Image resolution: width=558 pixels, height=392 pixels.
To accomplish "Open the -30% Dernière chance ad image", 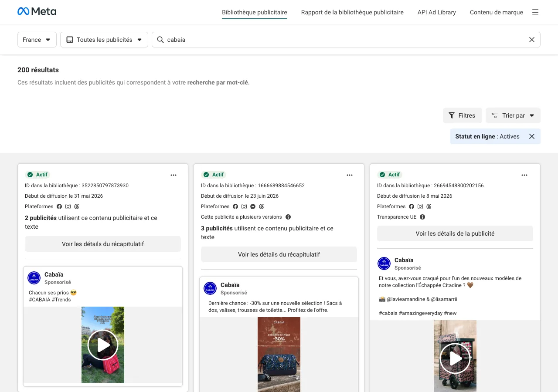I will (279, 355).
